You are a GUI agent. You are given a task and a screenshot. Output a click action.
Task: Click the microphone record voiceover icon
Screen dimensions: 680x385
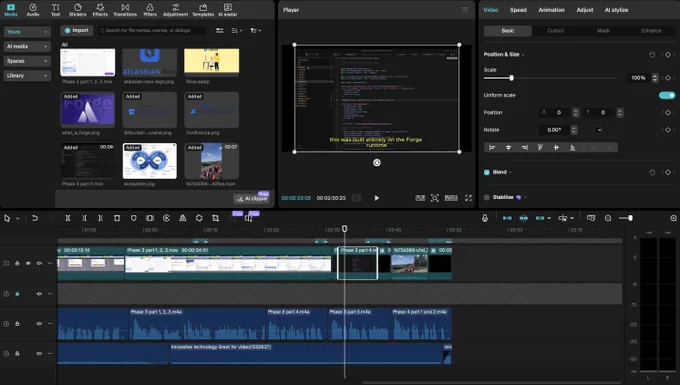(x=485, y=218)
